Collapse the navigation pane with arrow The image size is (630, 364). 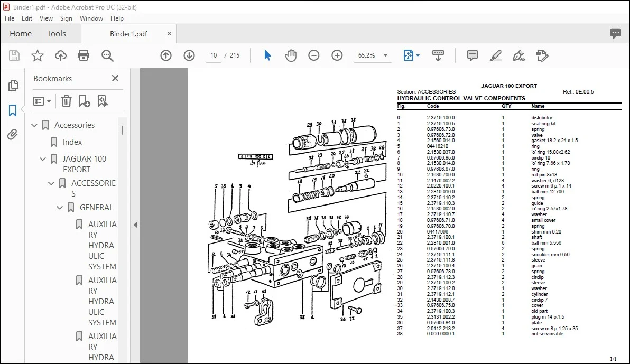135,225
